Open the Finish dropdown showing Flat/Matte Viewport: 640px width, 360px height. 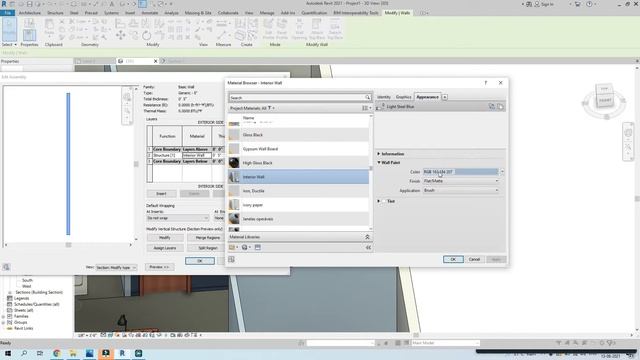(461, 181)
